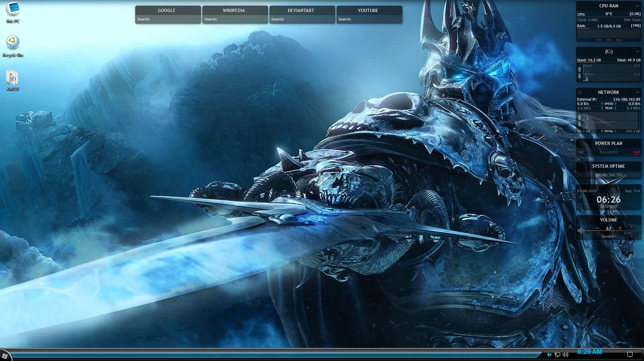
Task: Click the SYSTEM UPTIME value 0d: 0h: 2m: 37s
Action: 609,175
